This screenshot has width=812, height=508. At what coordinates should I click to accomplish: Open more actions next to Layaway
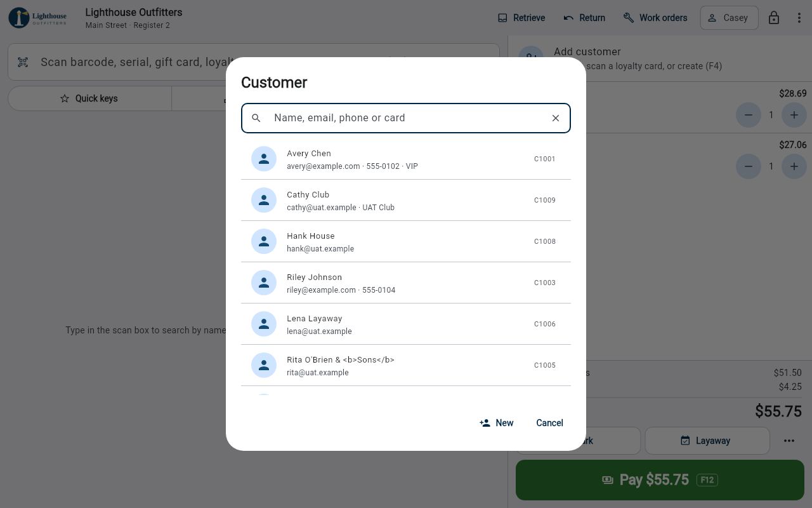tap(789, 441)
